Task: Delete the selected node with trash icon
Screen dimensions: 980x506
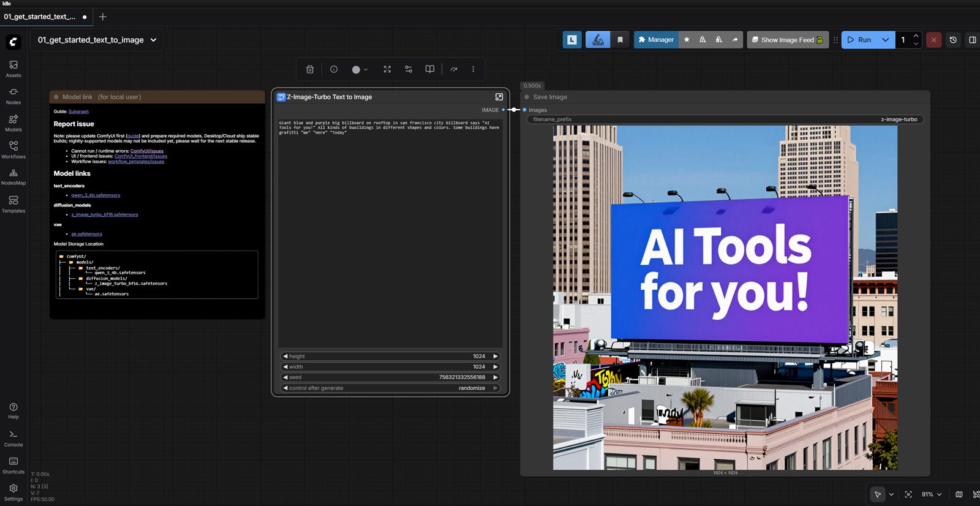Action: pyautogui.click(x=310, y=69)
